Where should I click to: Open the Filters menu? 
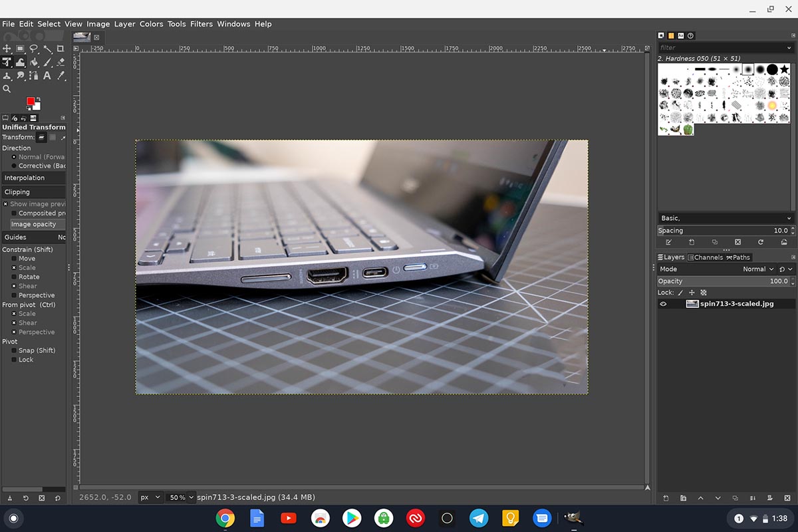[x=201, y=23]
